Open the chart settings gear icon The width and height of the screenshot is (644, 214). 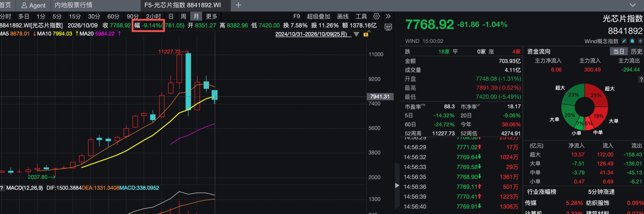[377, 16]
